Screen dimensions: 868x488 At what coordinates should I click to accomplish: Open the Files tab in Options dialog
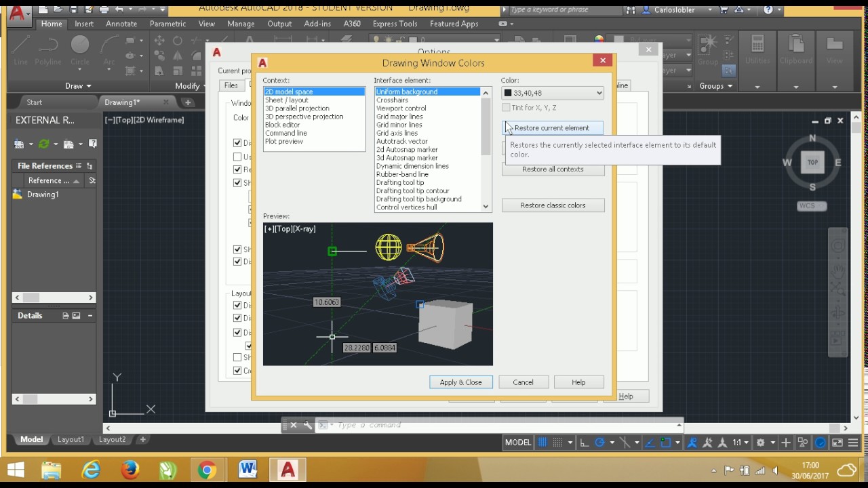[231, 85]
